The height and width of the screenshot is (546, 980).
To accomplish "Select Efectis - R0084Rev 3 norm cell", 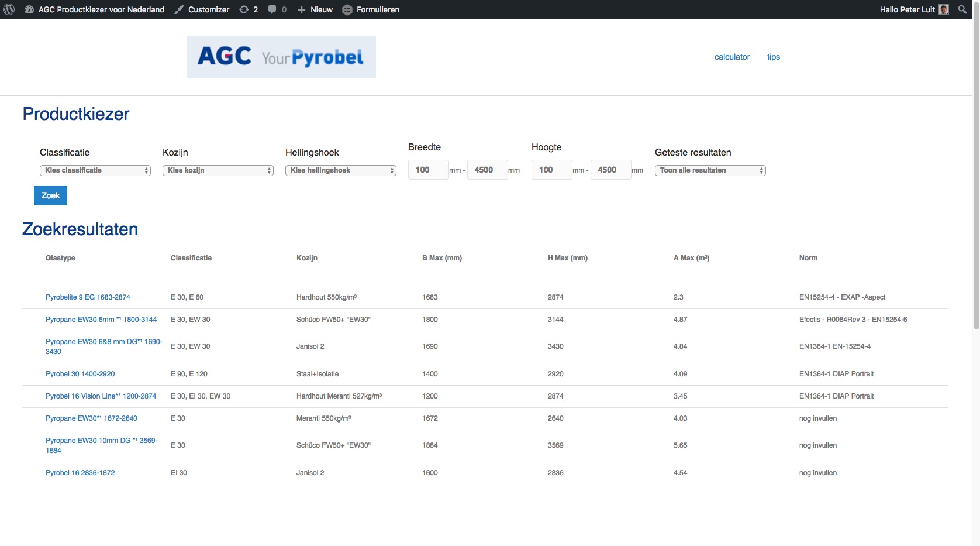I will click(853, 320).
